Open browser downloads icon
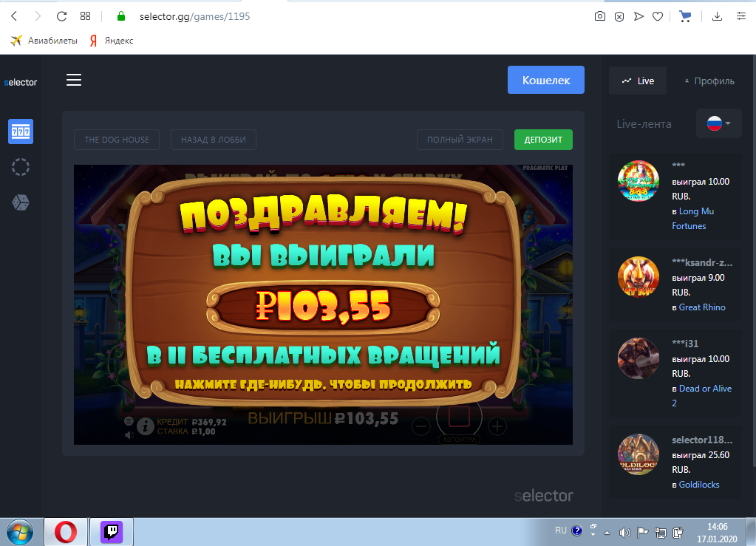756x546 pixels. tap(717, 16)
